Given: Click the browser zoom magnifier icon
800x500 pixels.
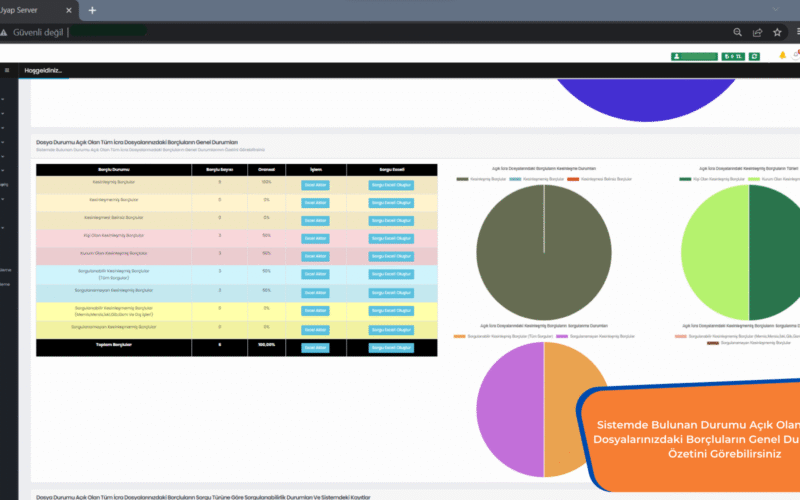Looking at the screenshot, I should tap(737, 32).
